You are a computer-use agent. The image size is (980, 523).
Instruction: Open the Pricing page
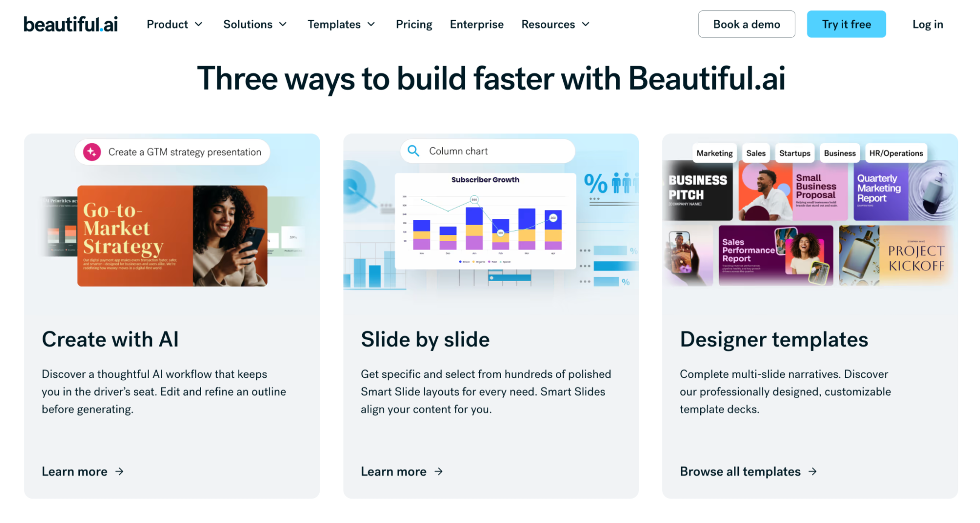click(414, 24)
